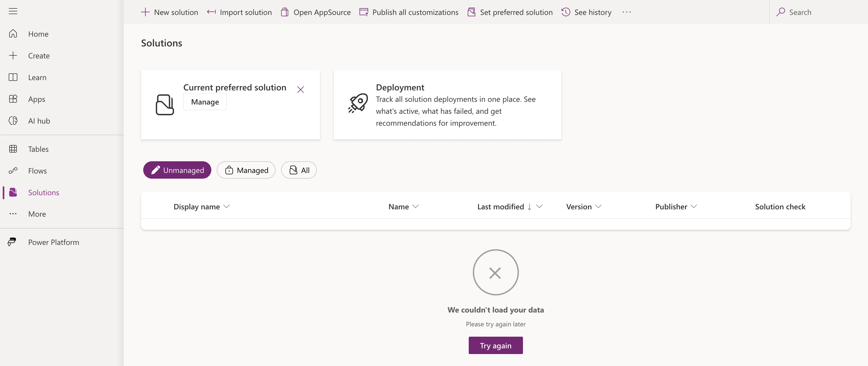Viewport: 868px width, 366px height.
Task: Dismiss the Current preferred solution card
Action: pos(301,90)
